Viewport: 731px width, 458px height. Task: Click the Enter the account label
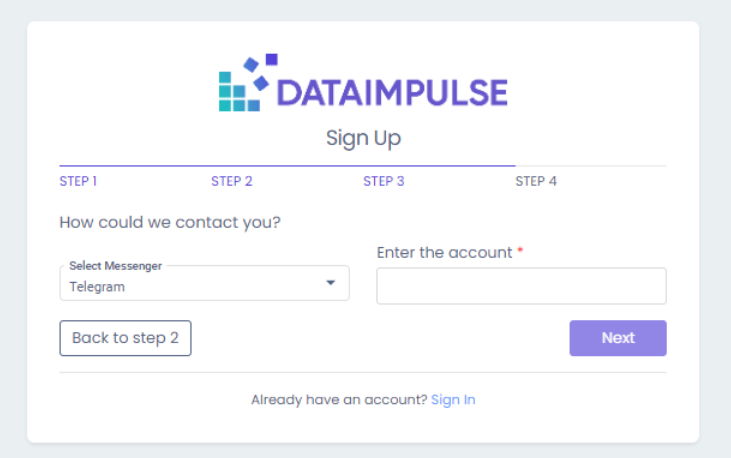444,252
